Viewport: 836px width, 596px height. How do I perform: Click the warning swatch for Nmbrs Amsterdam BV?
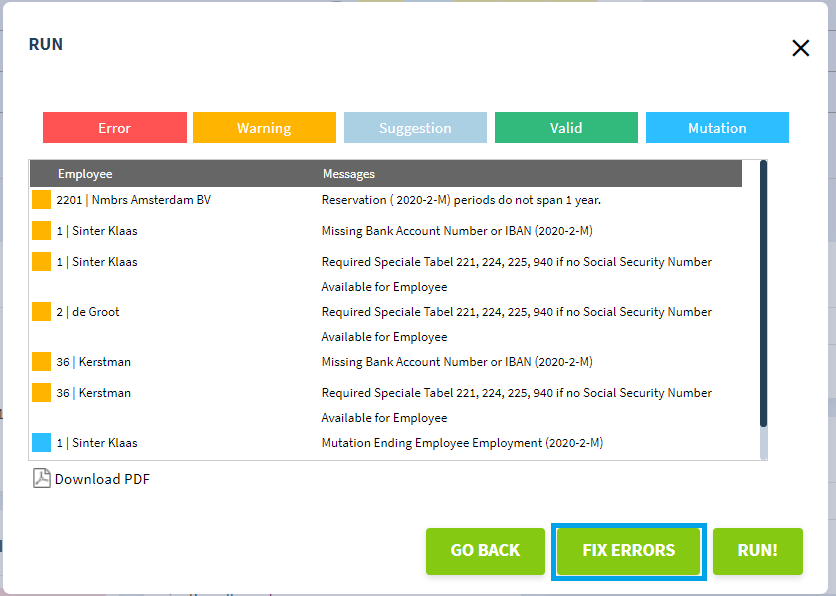pyautogui.click(x=41, y=200)
